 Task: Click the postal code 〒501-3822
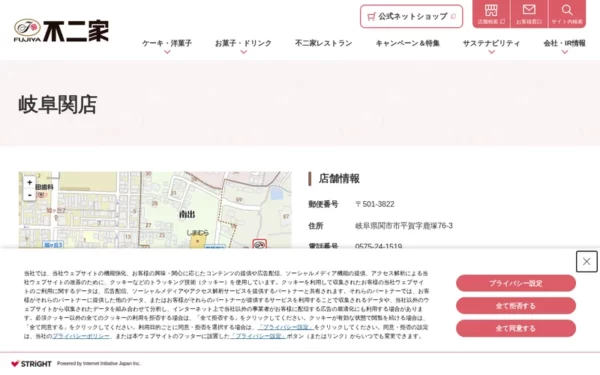point(375,204)
